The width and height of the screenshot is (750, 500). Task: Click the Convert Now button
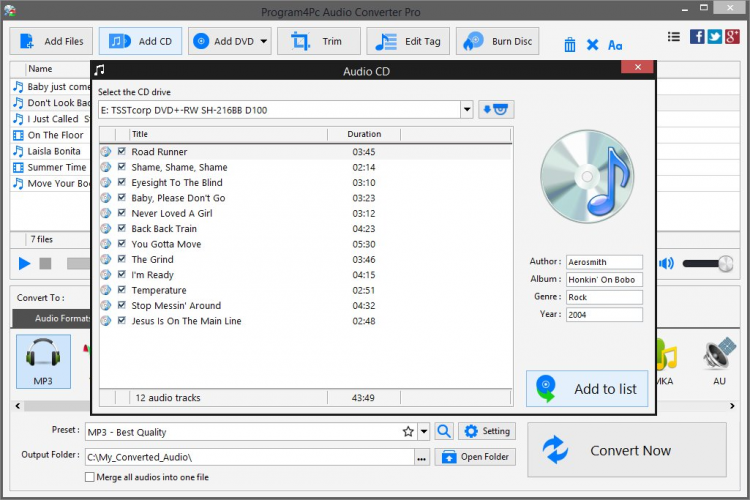pyautogui.click(x=627, y=450)
